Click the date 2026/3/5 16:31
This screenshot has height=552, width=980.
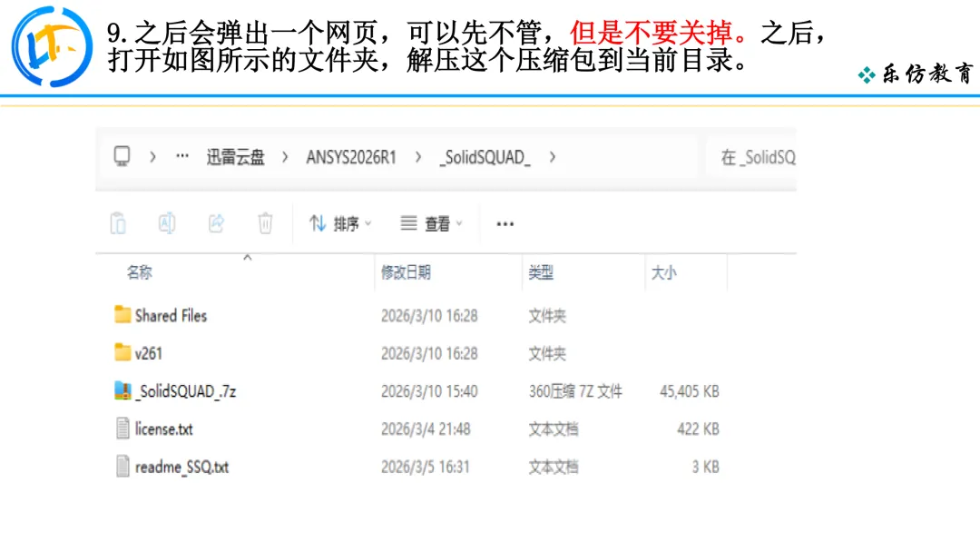[x=425, y=467]
